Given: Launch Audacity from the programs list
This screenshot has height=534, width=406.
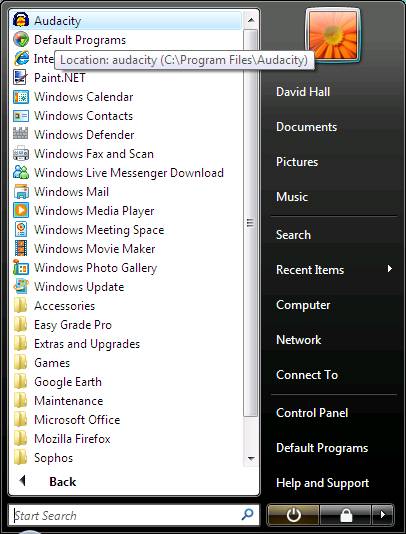Looking at the screenshot, I should (126, 21).
